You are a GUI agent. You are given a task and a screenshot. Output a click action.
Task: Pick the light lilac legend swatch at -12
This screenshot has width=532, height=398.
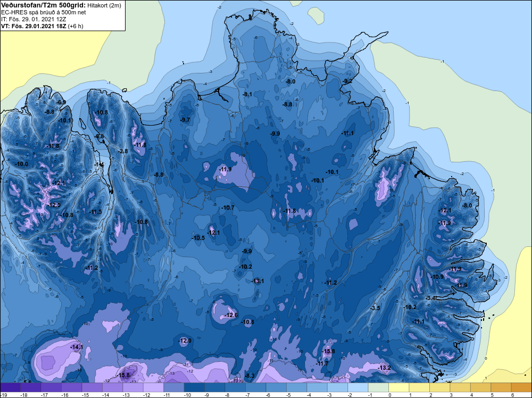(153, 387)
